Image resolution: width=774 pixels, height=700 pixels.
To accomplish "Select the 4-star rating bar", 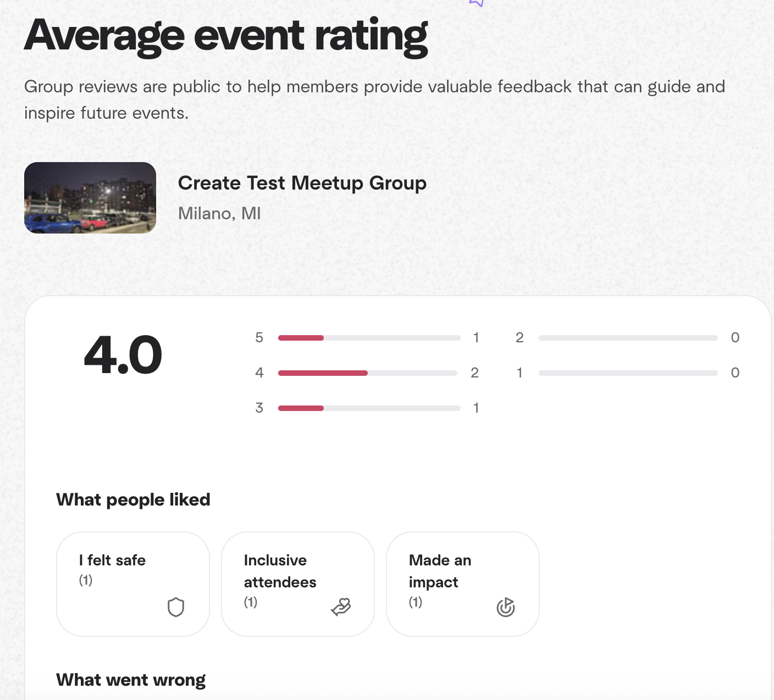I will pos(367,373).
